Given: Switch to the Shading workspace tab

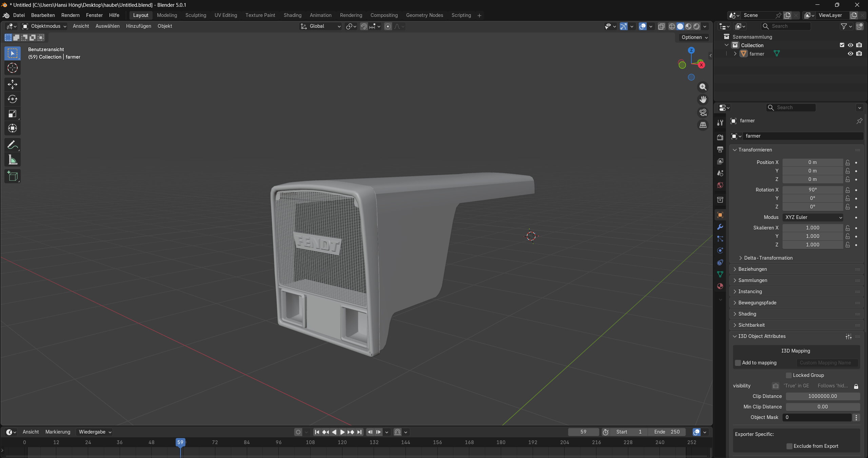Looking at the screenshot, I should [293, 15].
